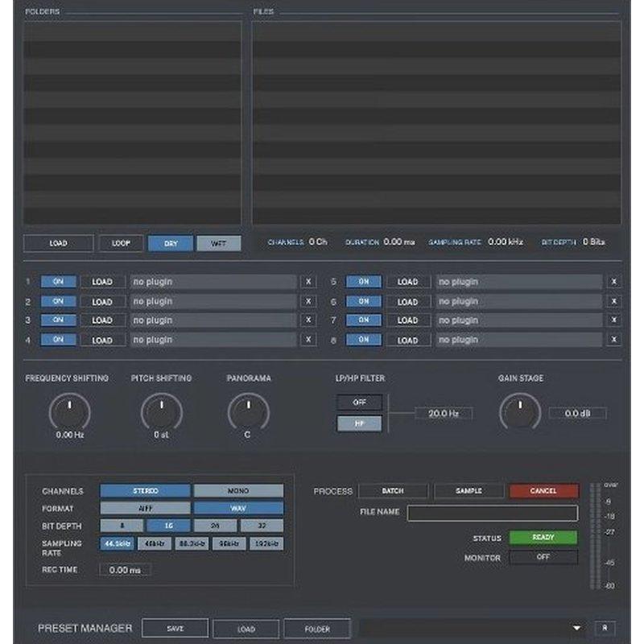Viewport: 644px width, 644px height.
Task: Switch preview to WET signal
Action: pos(218,243)
